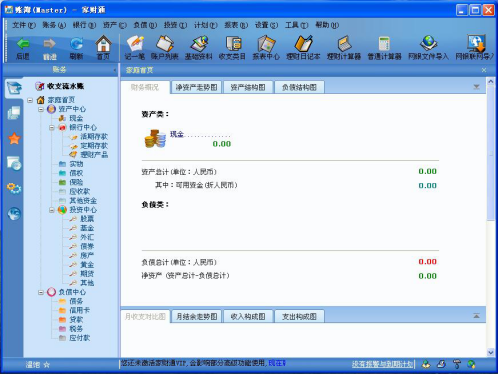This screenshot has width=498, height=374.
Task: Switch to the 月结余走势图 tab
Action: [196, 316]
